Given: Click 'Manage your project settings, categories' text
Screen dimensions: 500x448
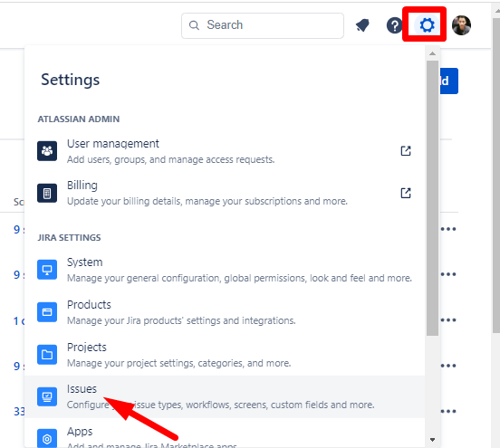Looking at the screenshot, I should pyautogui.click(x=178, y=363).
